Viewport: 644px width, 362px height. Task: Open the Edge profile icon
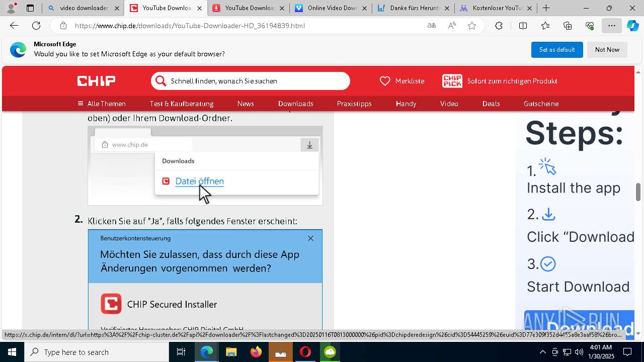click(x=11, y=8)
